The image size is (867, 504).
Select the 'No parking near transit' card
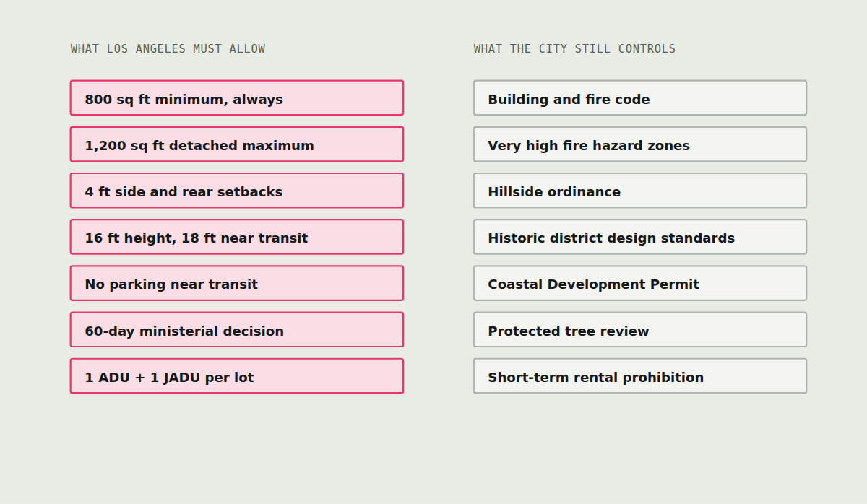point(237,283)
